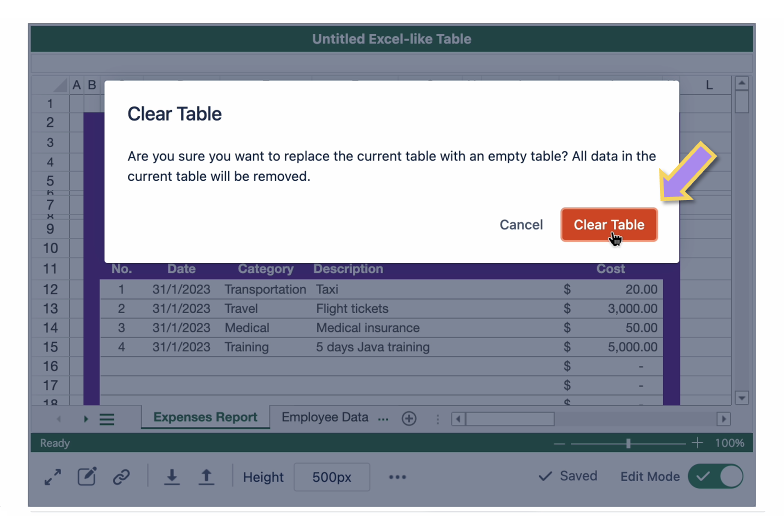Click the chain link icon
Screen dimensions: 784x532
[x=121, y=477]
